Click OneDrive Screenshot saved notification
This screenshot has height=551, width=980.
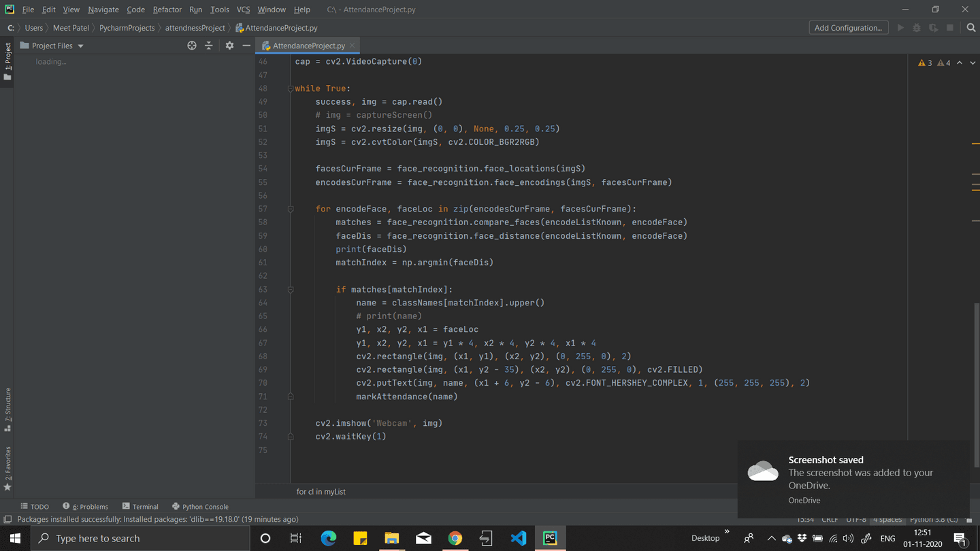tap(853, 479)
